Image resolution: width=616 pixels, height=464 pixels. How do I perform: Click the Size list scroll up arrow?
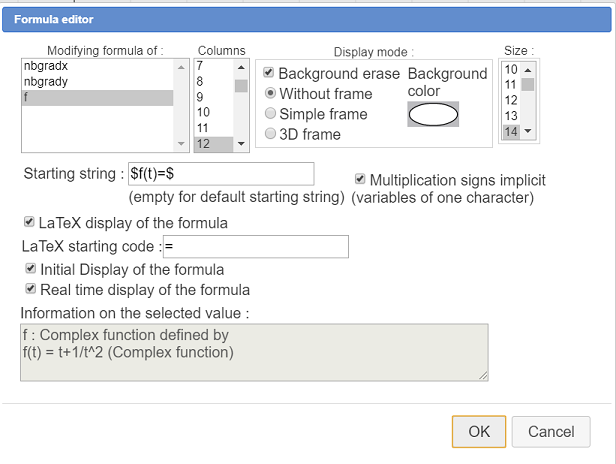pos(528,70)
